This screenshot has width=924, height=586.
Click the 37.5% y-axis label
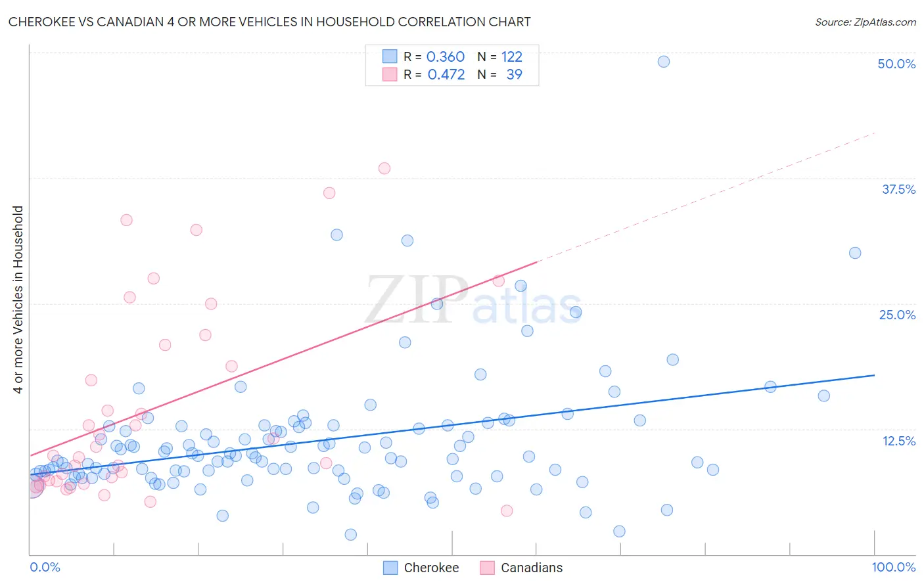point(898,189)
